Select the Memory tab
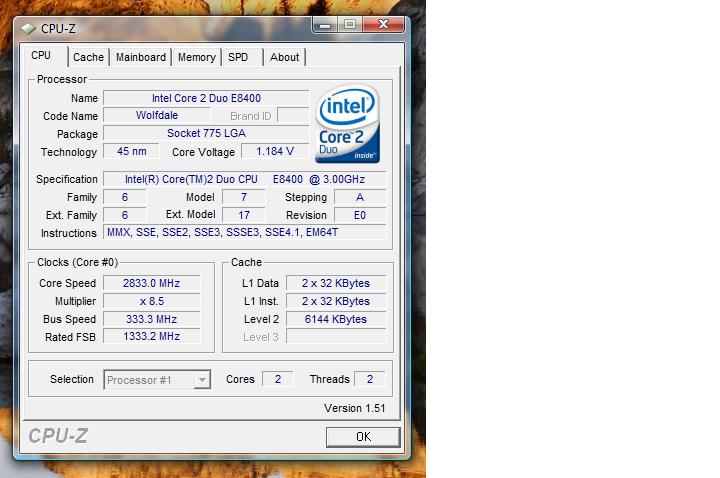Screen dimensions: 720x478 click(197, 57)
